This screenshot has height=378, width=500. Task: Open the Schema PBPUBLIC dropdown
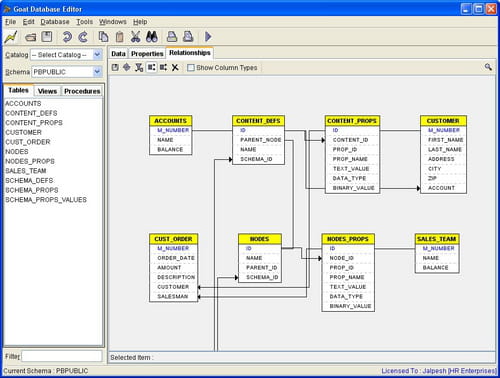[x=97, y=72]
